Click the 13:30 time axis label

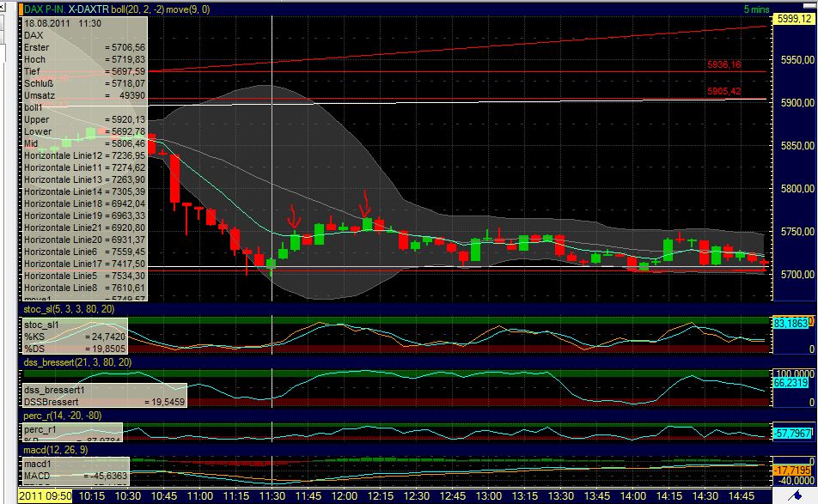tap(561, 495)
